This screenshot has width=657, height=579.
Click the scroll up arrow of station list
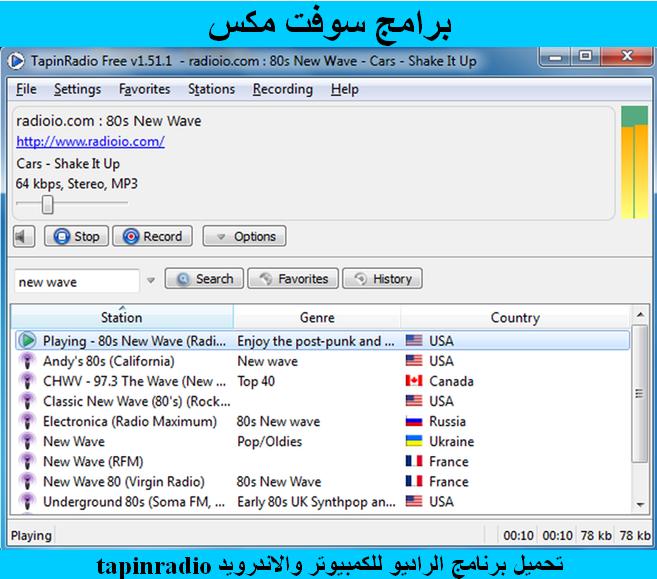[640, 314]
